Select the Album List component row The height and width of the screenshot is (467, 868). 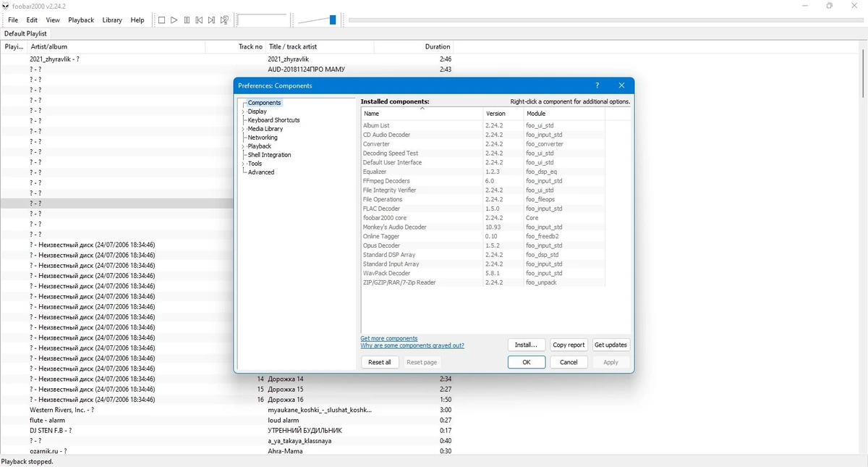(482, 125)
